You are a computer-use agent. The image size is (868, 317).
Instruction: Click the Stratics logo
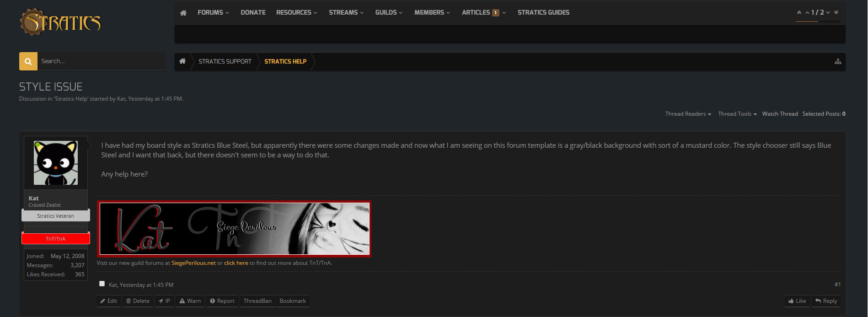tap(60, 21)
